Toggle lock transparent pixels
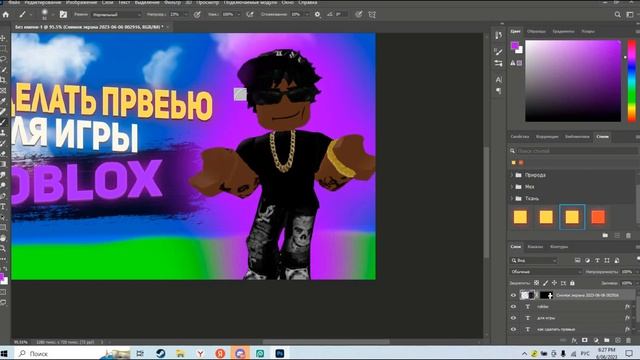 [x=536, y=283]
